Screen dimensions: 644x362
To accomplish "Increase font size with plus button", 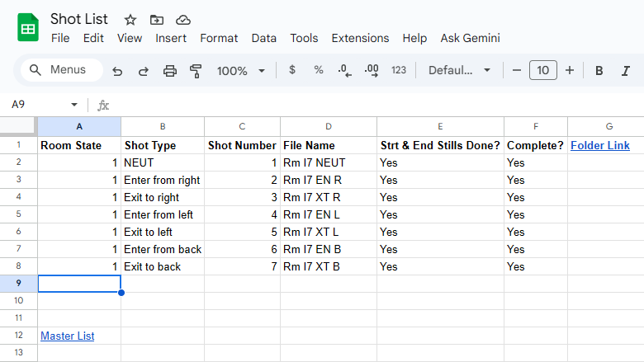I will point(570,70).
